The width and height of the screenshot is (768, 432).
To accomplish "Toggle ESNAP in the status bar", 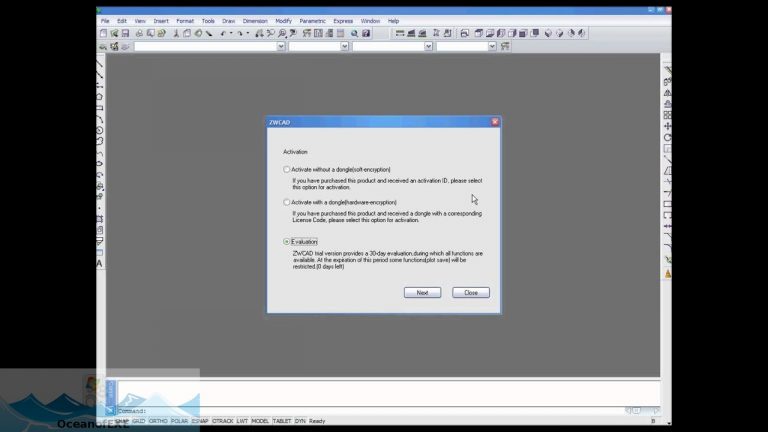I will pyautogui.click(x=200, y=421).
